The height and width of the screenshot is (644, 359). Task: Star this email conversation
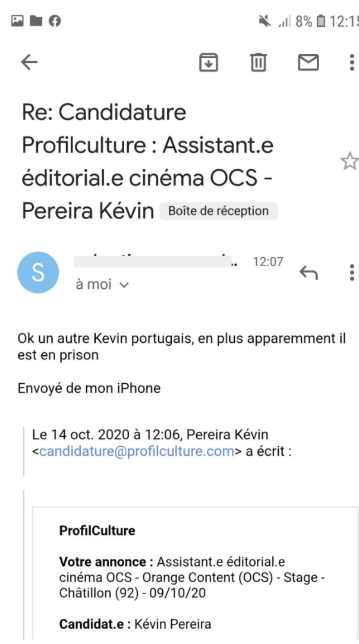pyautogui.click(x=349, y=161)
